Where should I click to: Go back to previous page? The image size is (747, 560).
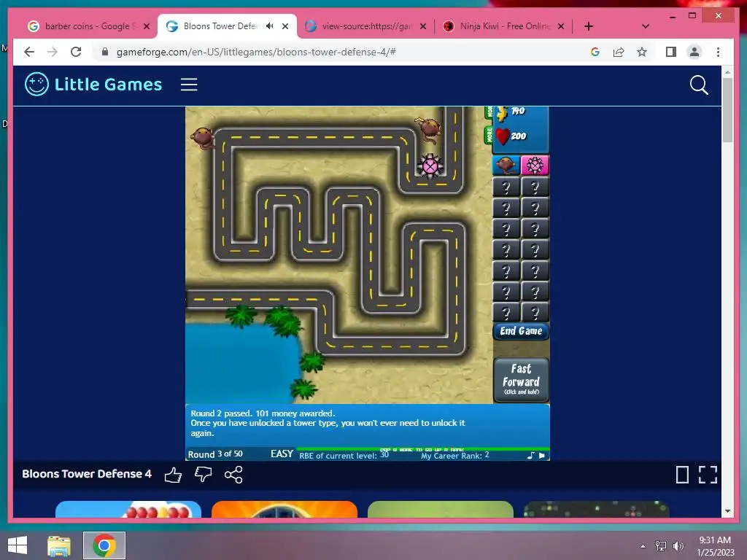29,52
